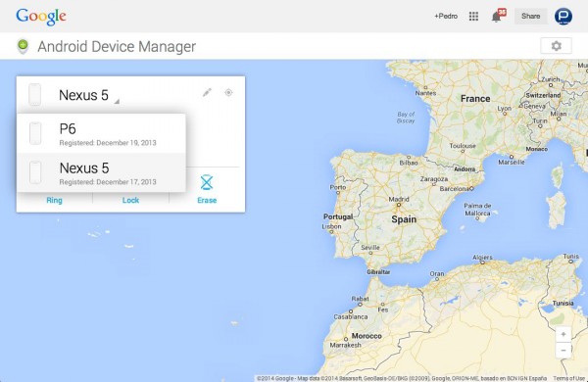Viewport: 588px width, 382px height.
Task: Click Barcelona on the map
Action: click(455, 189)
